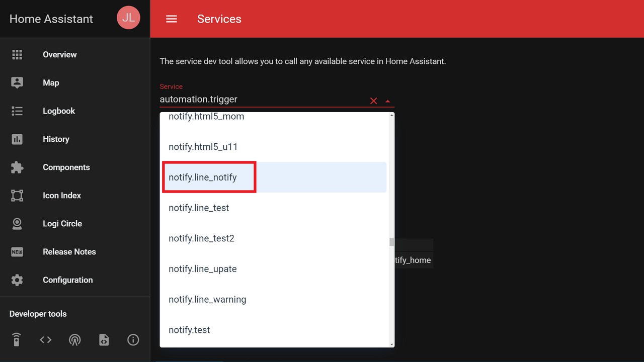Click the Home Assistant title text
This screenshot has height=362, width=644.
pyautogui.click(x=51, y=19)
